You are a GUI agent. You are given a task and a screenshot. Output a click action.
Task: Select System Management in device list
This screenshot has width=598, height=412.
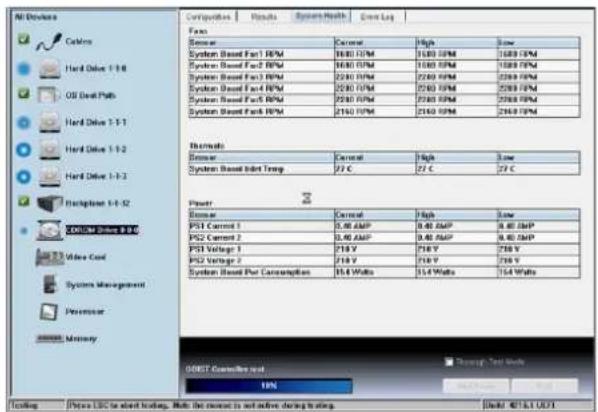tap(105, 285)
